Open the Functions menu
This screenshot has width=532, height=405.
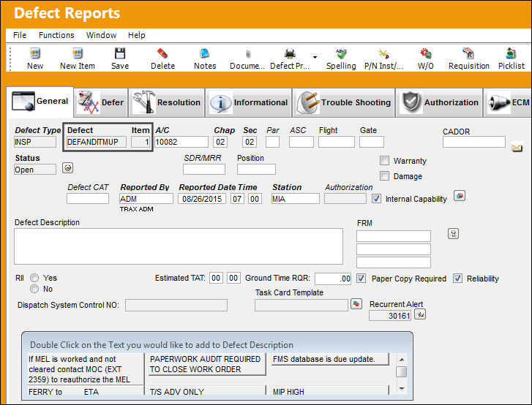pos(56,35)
